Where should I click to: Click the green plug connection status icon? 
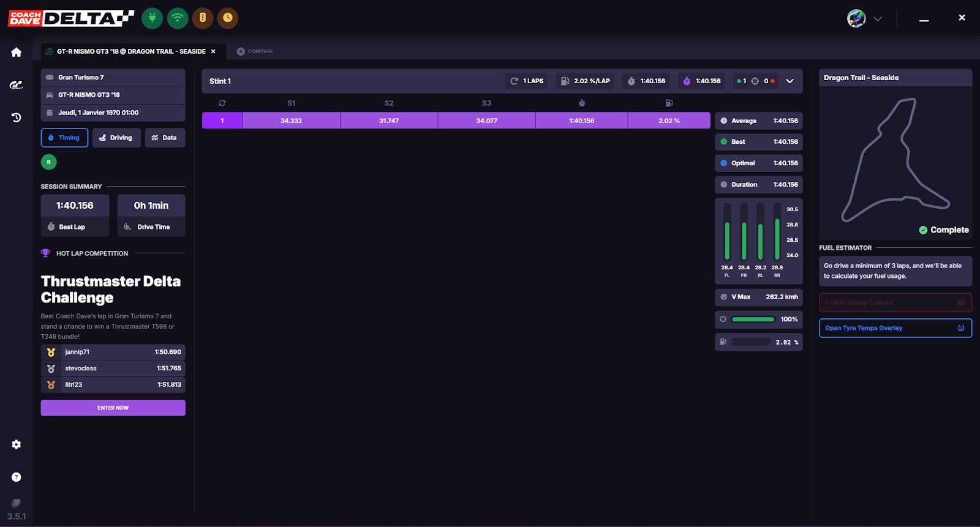(x=152, y=18)
